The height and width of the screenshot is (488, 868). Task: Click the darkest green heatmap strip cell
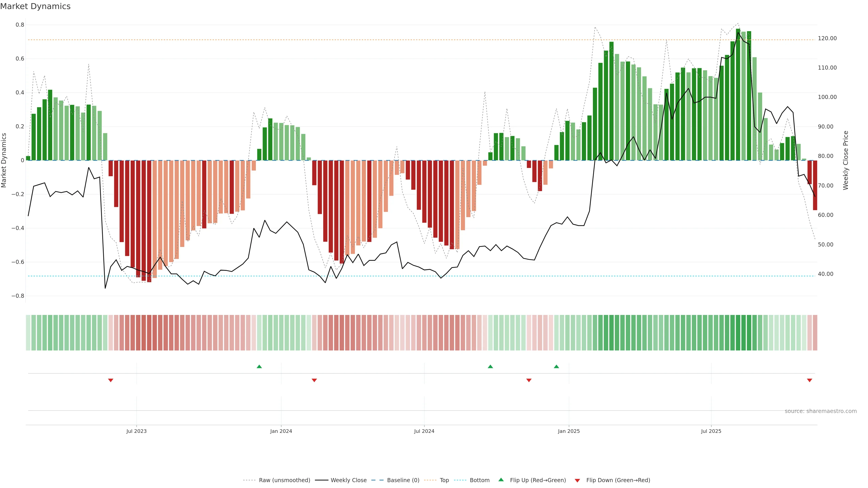point(738,332)
